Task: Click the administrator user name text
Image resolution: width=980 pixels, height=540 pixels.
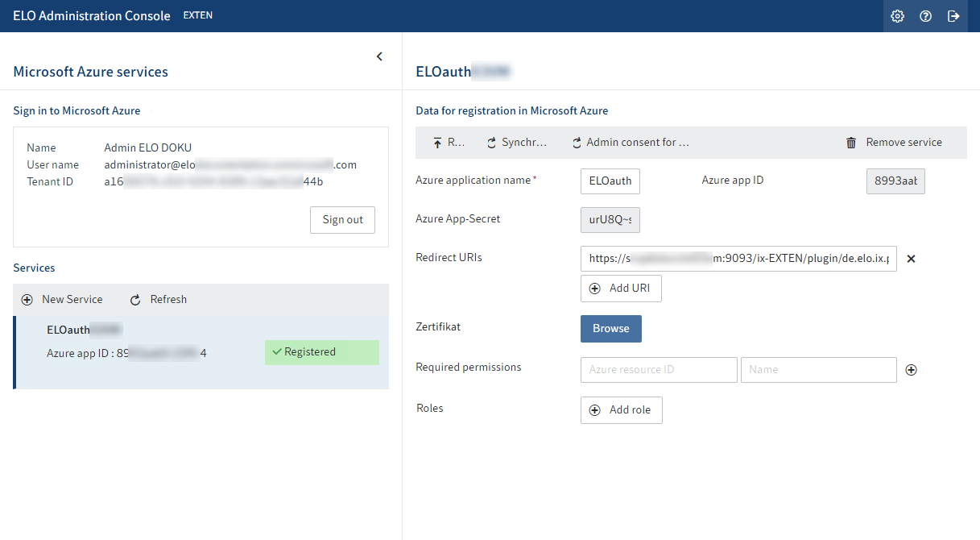Action: pos(230,165)
